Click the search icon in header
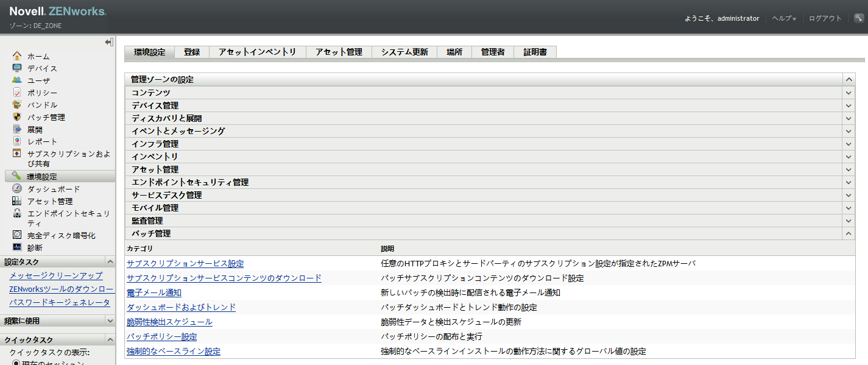Viewport: 868px width, 365px height. [x=859, y=18]
